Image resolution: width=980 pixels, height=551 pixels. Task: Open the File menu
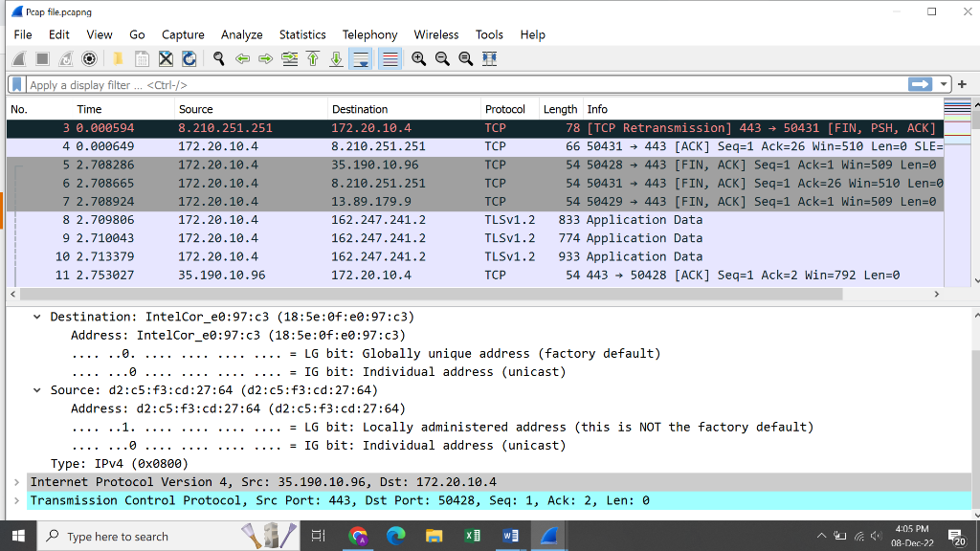click(23, 35)
